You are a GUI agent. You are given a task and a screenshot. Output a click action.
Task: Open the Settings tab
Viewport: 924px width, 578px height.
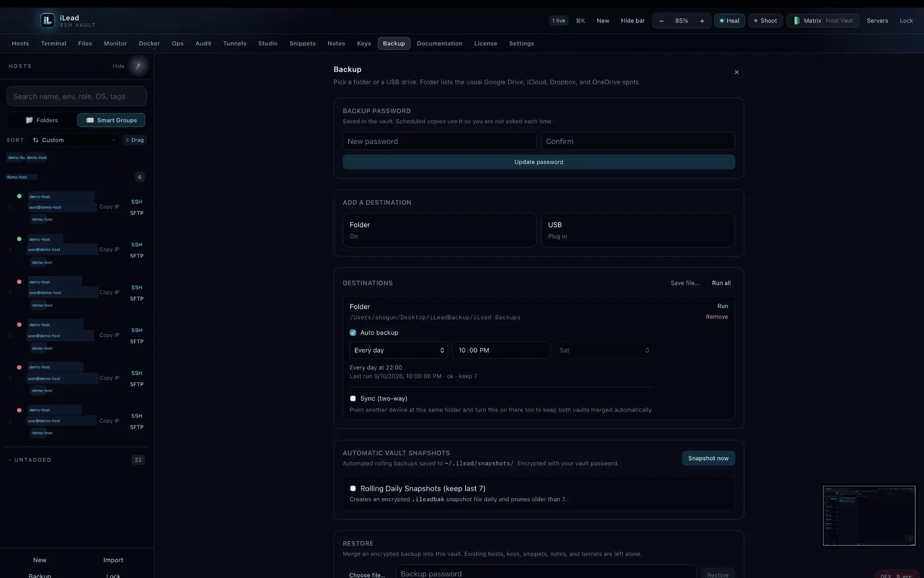[x=522, y=43]
